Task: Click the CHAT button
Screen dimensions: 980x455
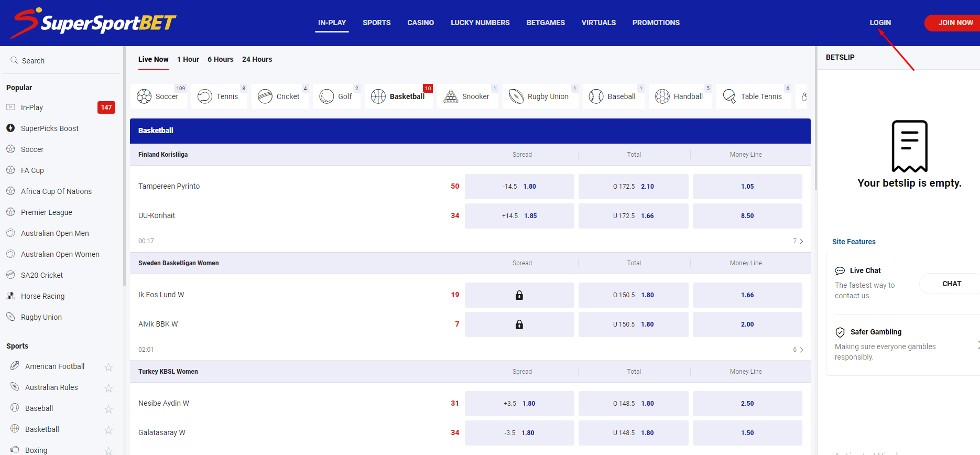Action: pyautogui.click(x=950, y=284)
